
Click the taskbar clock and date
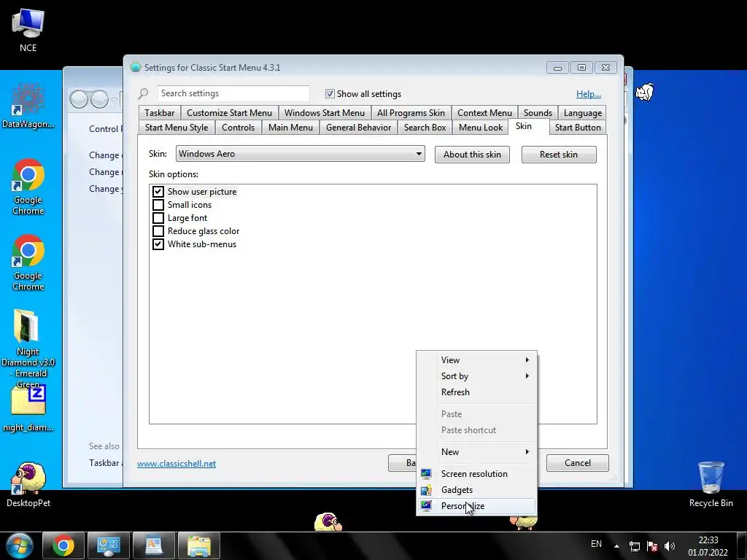[x=708, y=546]
